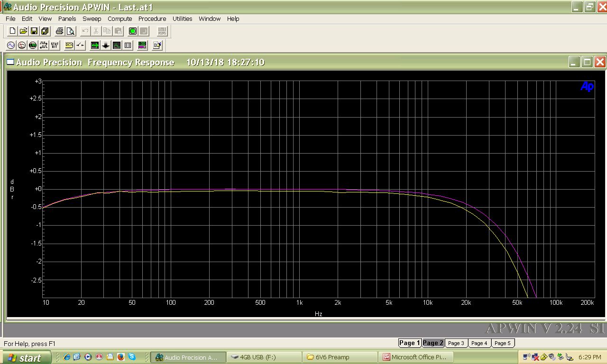This screenshot has height=364, width=607.
Task: Switch to the Page 4 tab
Action: coord(479,343)
